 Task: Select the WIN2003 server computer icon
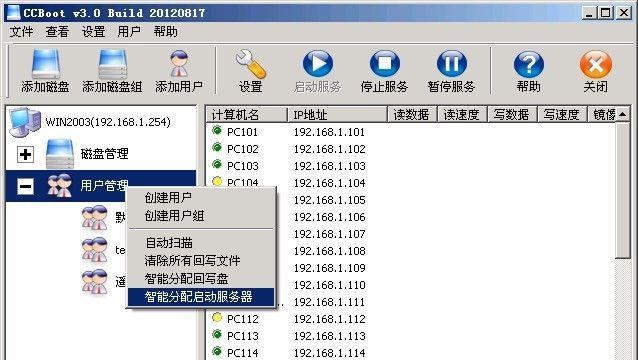[25, 122]
